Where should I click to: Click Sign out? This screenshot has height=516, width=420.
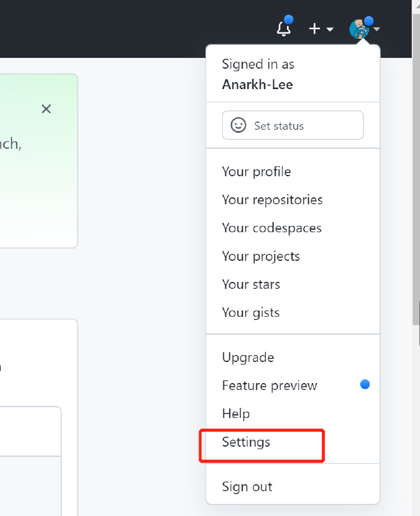tap(247, 487)
